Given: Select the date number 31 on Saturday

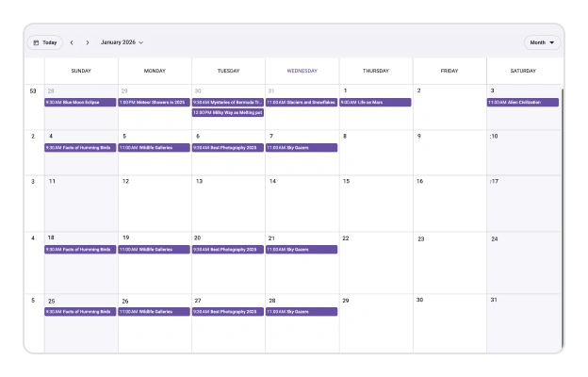Looking at the screenshot, I should pyautogui.click(x=494, y=300).
